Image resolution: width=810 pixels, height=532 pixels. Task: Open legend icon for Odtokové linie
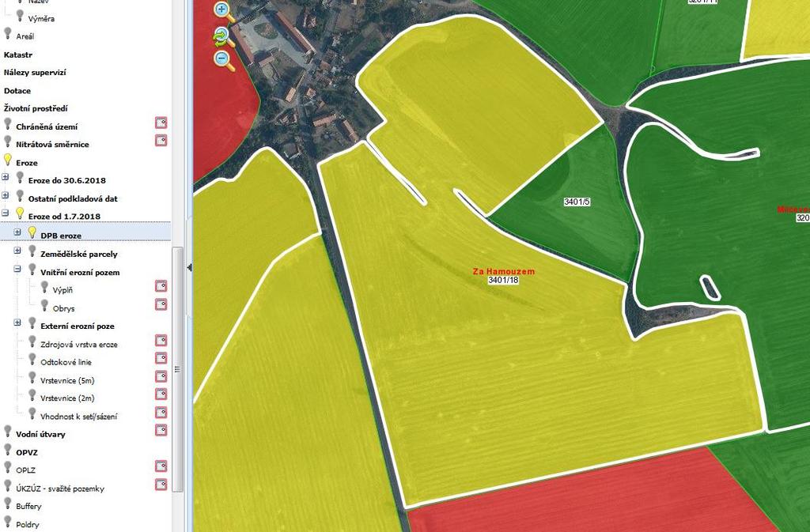(x=161, y=358)
